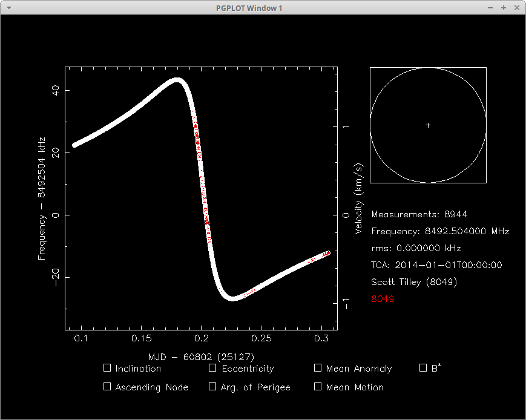Image resolution: width=526 pixels, height=420 pixels.
Task: Enable the Inclination checkbox
Action: click(x=106, y=367)
